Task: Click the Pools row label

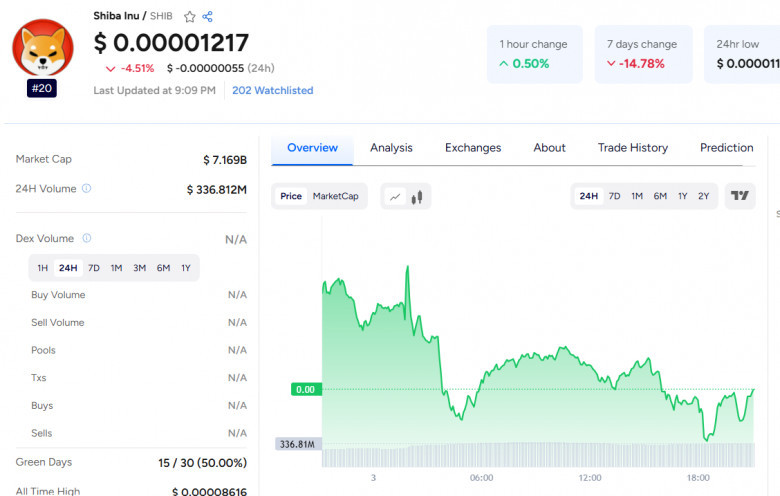Action: (x=43, y=350)
